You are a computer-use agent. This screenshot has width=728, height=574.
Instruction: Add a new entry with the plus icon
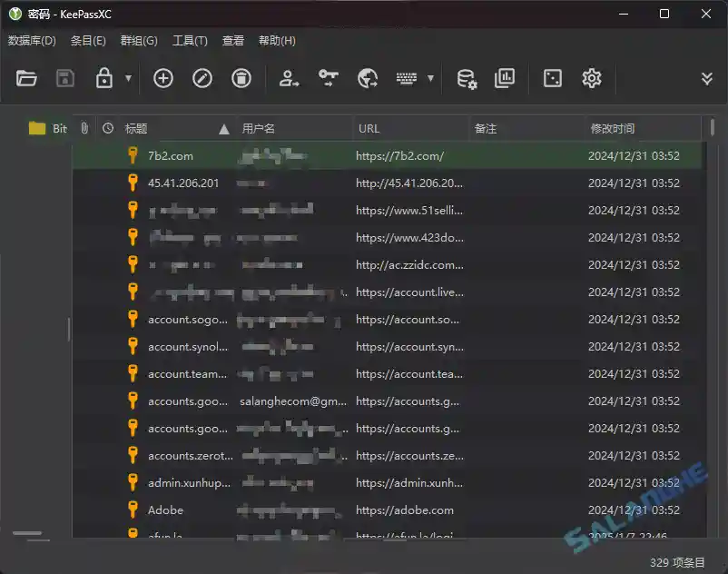(x=162, y=78)
